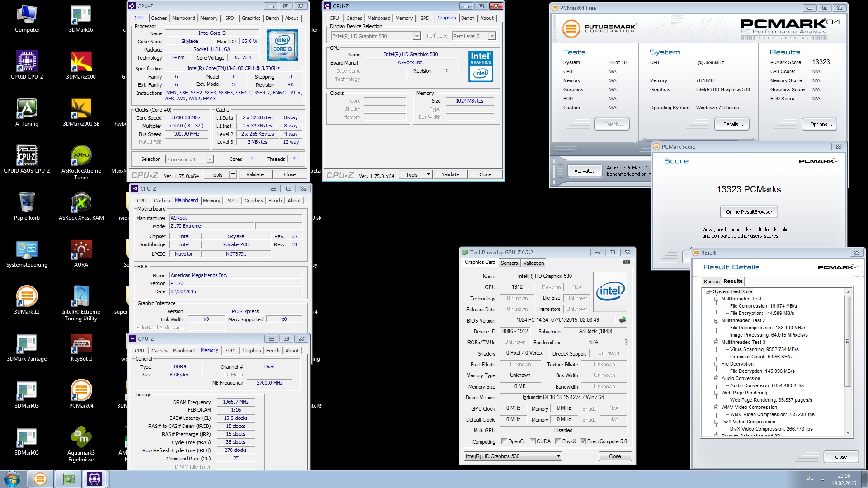The image size is (868, 488).
Task: Click Options button in PCMark04 Results
Action: 821,124
